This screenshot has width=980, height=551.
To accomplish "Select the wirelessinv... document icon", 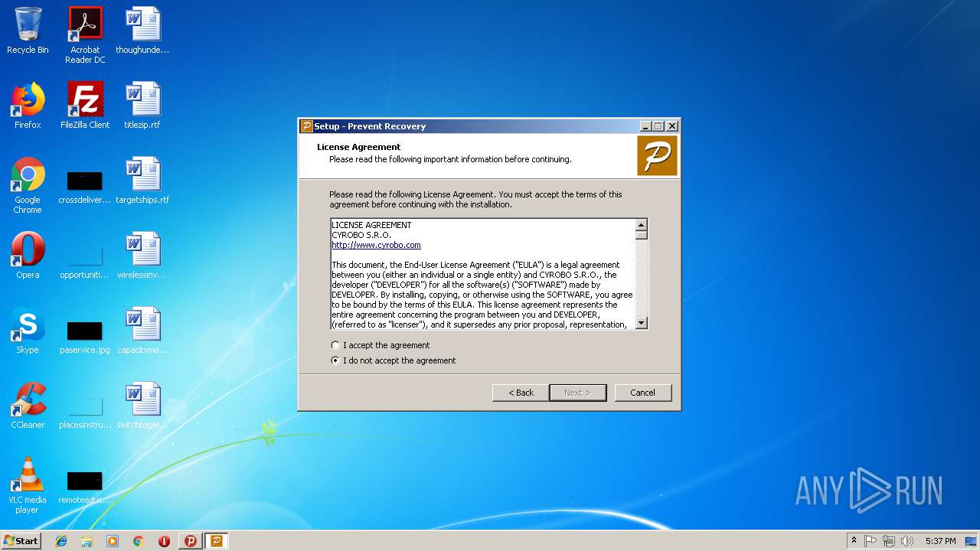I will point(142,256).
